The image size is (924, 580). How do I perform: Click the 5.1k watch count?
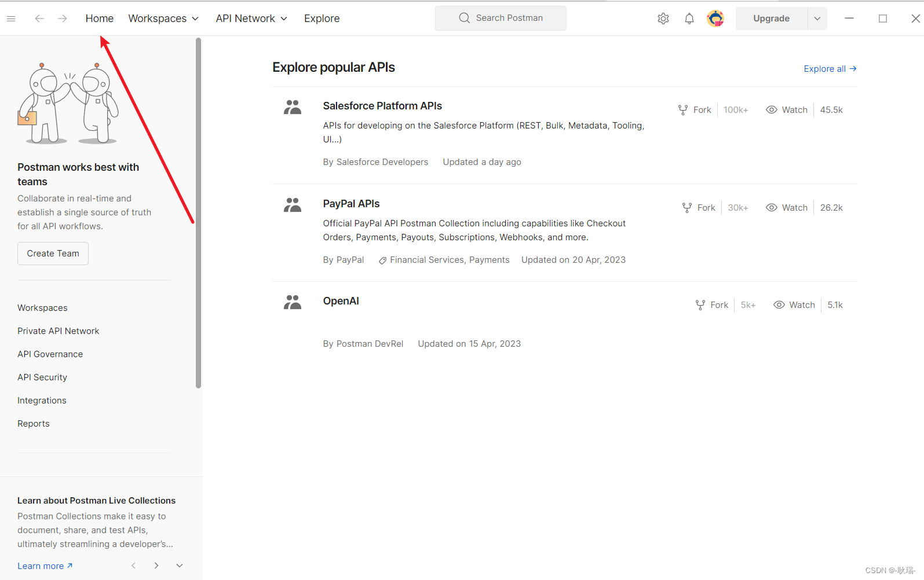coord(835,305)
